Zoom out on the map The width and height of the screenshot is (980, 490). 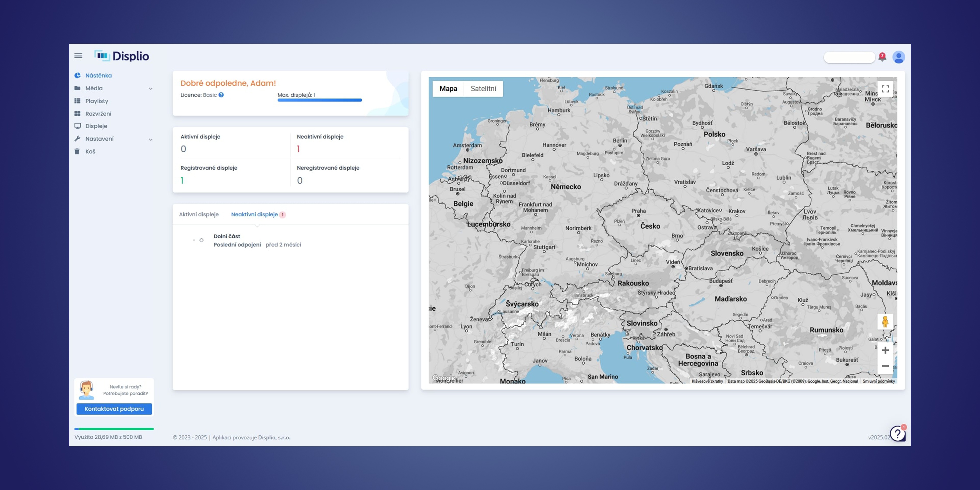coord(885,366)
